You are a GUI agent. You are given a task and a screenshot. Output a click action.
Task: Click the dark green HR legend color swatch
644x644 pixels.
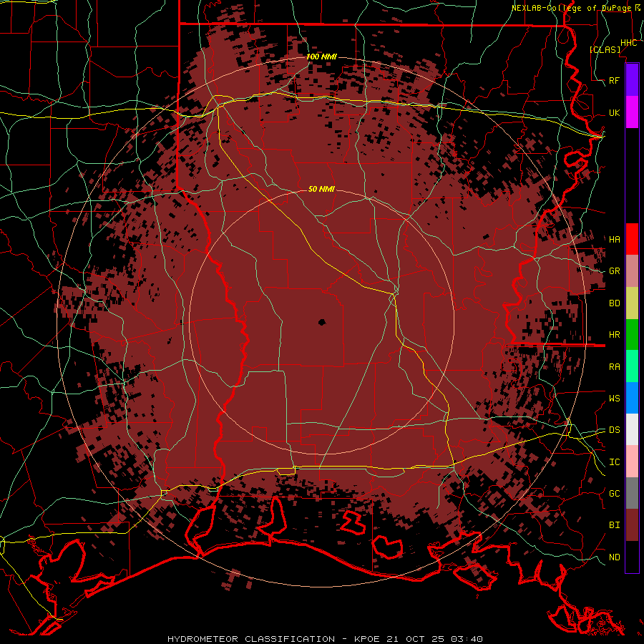pos(632,334)
